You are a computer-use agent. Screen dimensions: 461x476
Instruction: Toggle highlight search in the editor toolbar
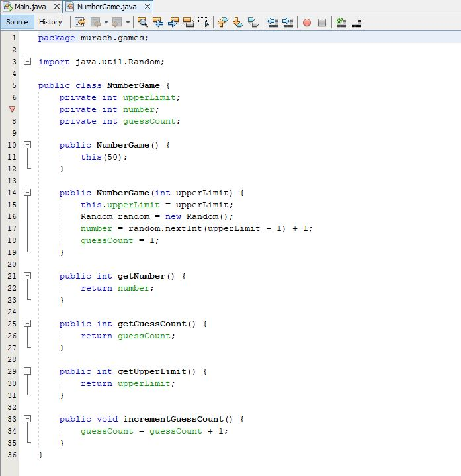click(x=189, y=22)
